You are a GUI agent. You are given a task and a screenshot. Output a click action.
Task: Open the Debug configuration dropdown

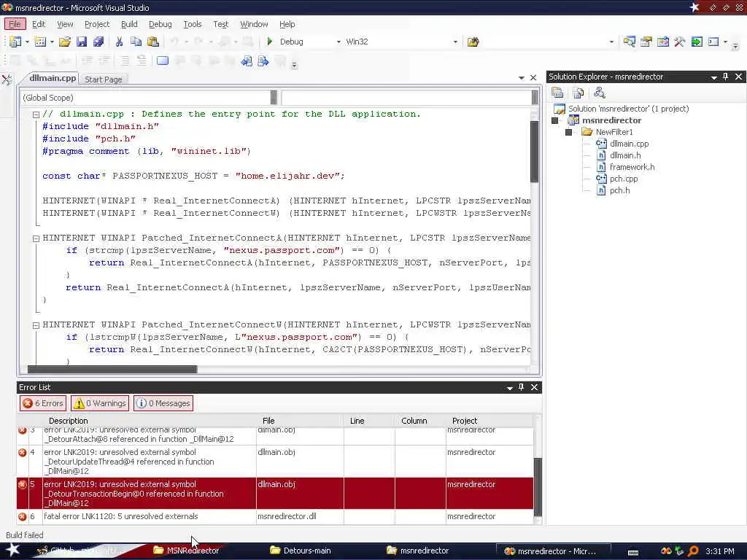click(x=338, y=42)
